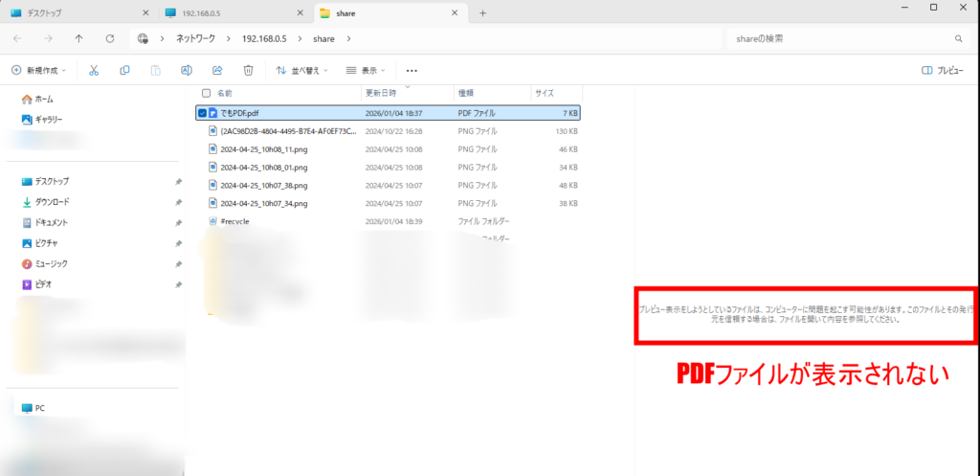This screenshot has width=980, height=476.
Task: Sort by 種類 column header
Action: click(466, 93)
